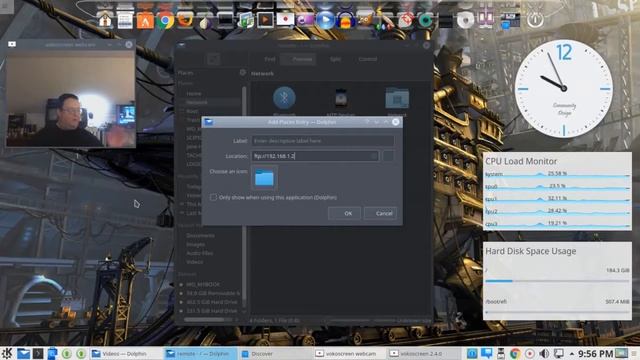Click the Hard Disk Space Usage title
Screen dimensions: 640x360
531,251
